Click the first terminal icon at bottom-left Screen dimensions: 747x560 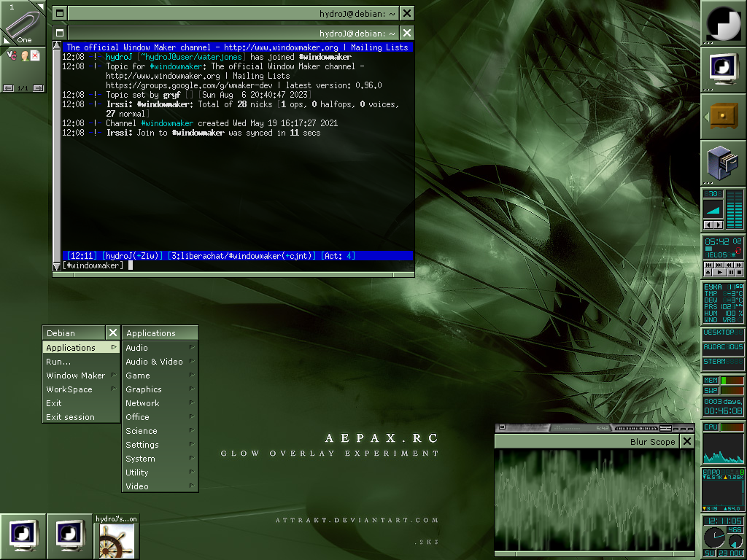[x=23, y=536]
